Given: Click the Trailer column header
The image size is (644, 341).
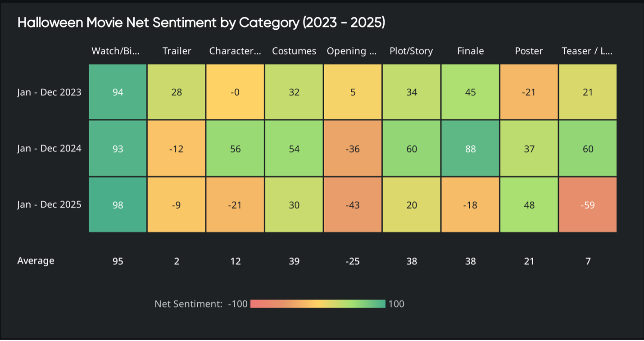Looking at the screenshot, I should 177,51.
